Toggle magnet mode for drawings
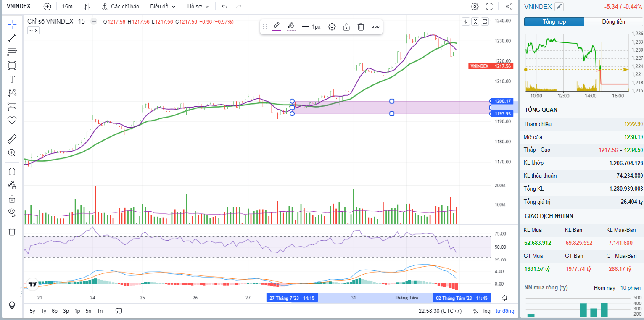Screen dimensions: 644x320 point(12,171)
